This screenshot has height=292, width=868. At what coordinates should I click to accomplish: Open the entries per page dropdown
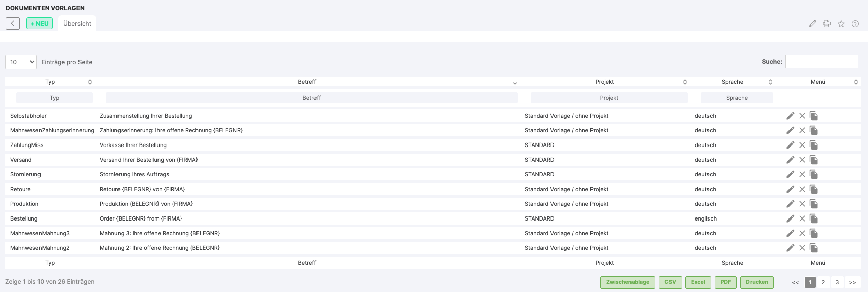pyautogui.click(x=21, y=62)
